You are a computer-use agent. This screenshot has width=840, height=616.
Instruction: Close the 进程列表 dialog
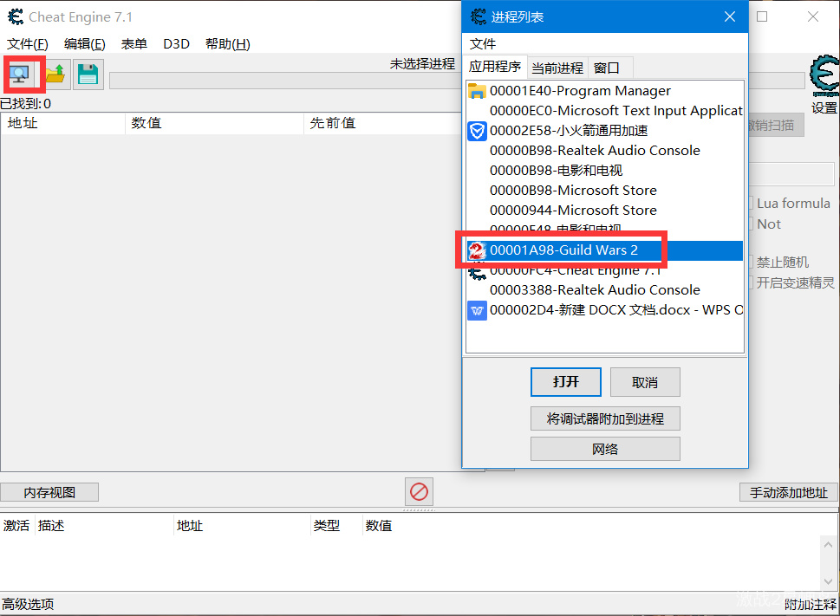coord(730,16)
